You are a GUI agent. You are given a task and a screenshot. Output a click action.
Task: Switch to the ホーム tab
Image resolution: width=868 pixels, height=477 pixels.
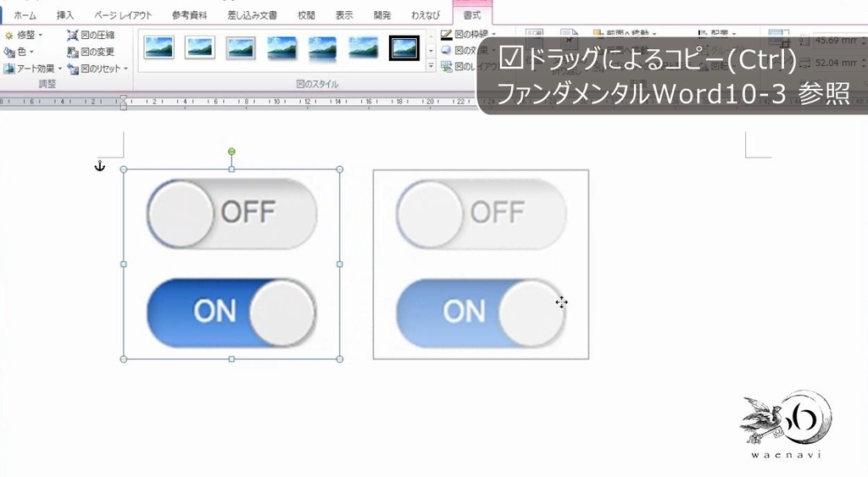[25, 15]
